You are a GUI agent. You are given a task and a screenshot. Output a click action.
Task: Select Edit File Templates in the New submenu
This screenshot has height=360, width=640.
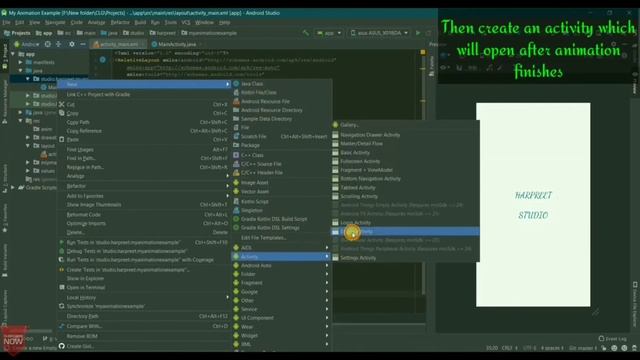[x=281, y=238]
